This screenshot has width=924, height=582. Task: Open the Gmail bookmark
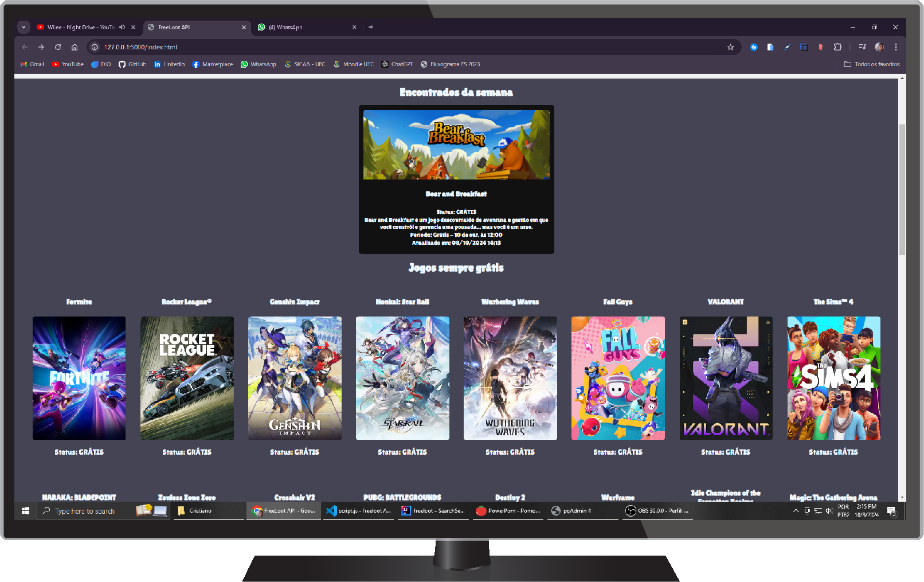tap(33, 64)
